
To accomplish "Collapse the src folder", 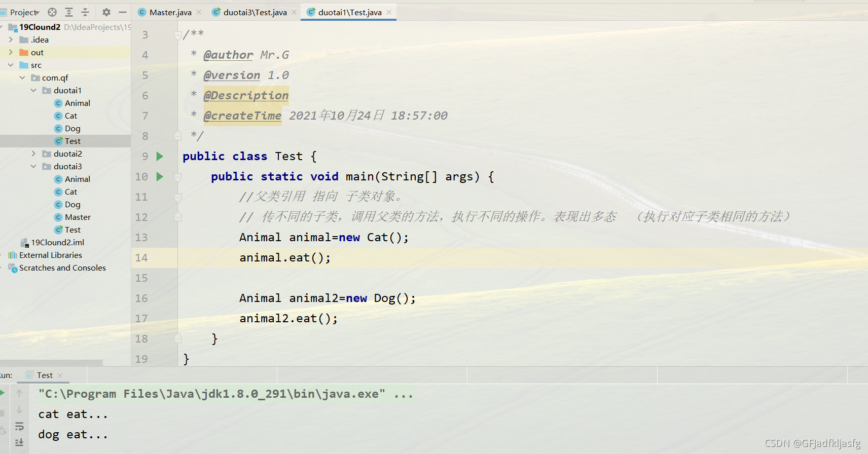I will coord(11,65).
